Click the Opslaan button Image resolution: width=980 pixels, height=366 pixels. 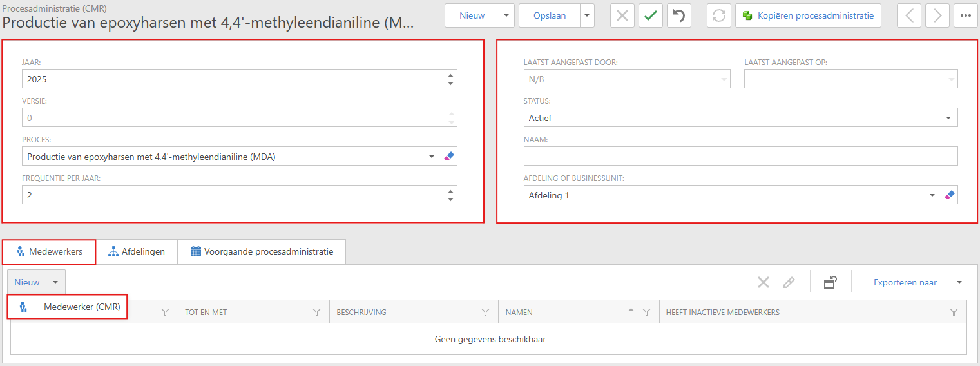click(x=549, y=15)
